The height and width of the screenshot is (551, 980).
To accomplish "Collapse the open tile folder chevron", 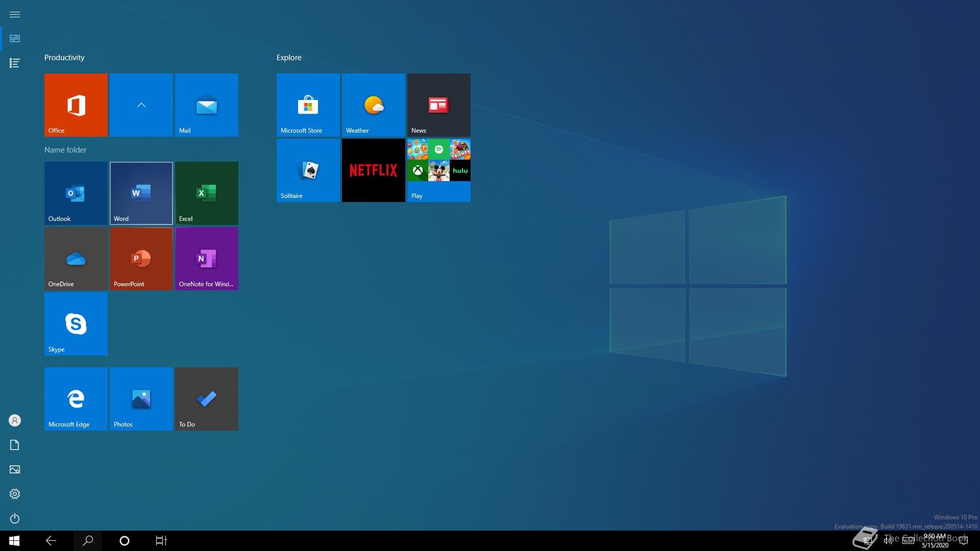I will tap(141, 105).
